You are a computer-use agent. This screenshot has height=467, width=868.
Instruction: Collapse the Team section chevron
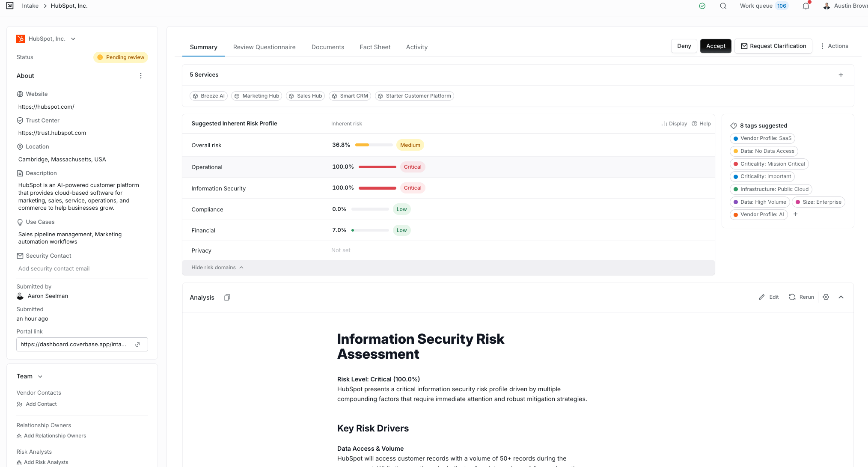pyautogui.click(x=40, y=377)
